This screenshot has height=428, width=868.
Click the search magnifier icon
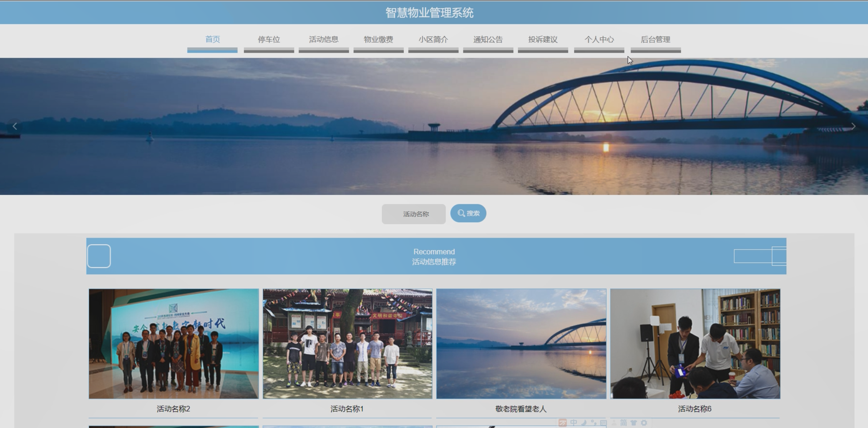coord(461,213)
